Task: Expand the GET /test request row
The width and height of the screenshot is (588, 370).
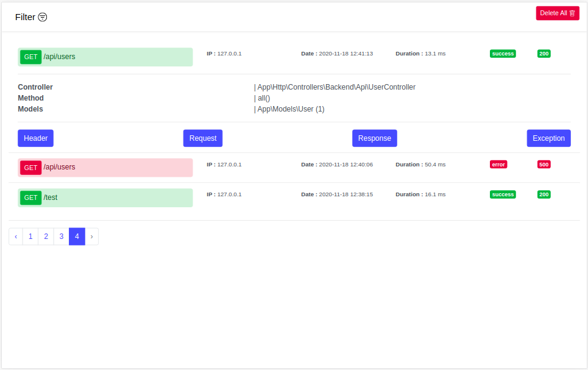Action: pyautogui.click(x=105, y=197)
